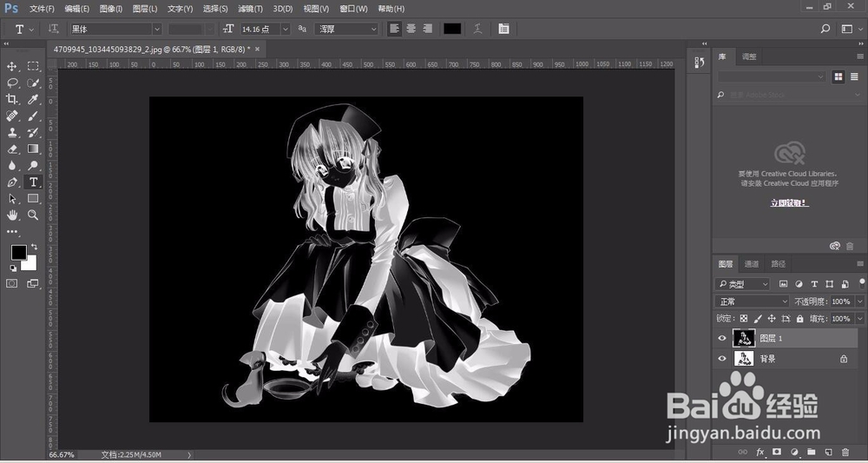The width and height of the screenshot is (868, 463).
Task: Select the Gradient tool
Action: tap(33, 149)
